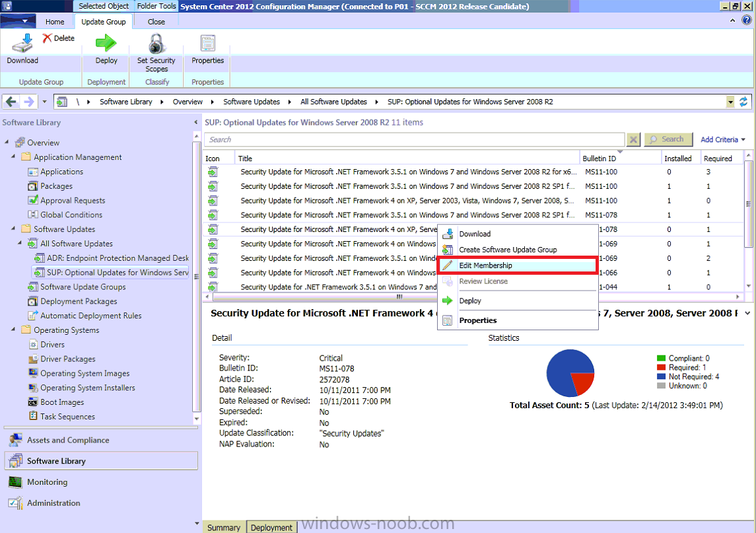The image size is (756, 533).
Task: Click the Global Conditions icon
Action: [33, 215]
